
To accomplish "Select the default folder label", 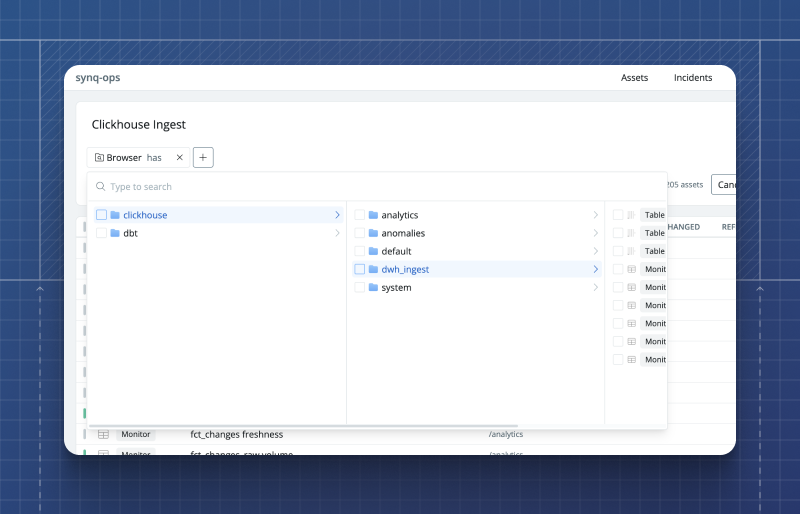I will click(x=396, y=251).
